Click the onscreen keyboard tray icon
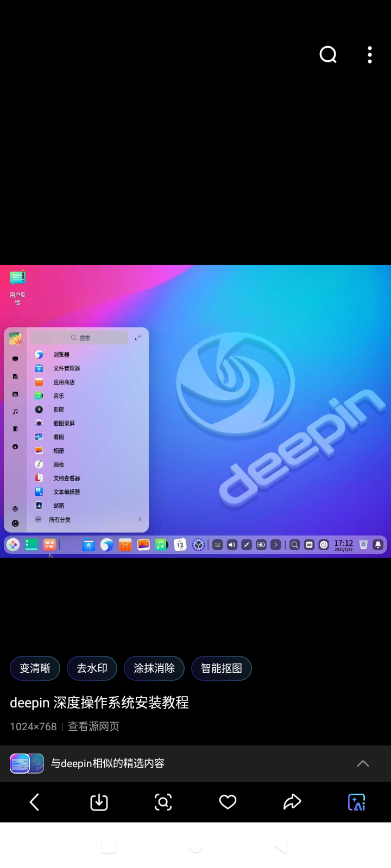 (x=217, y=545)
